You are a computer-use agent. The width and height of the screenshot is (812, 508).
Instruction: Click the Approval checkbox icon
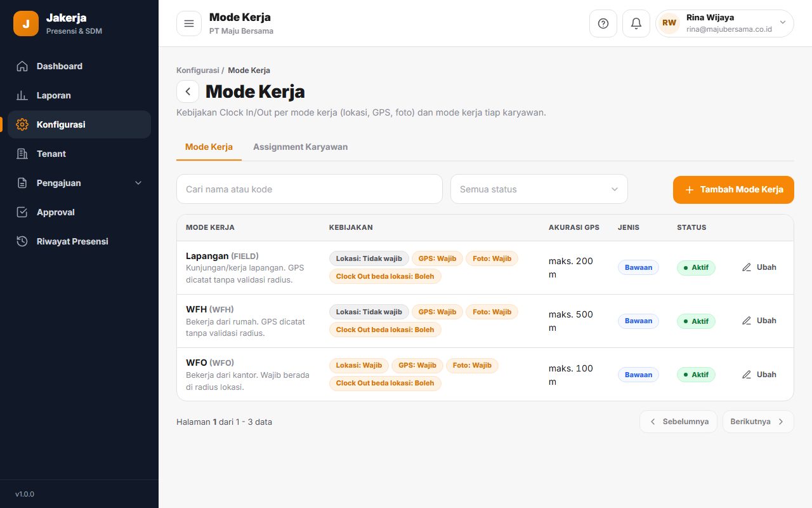(22, 212)
